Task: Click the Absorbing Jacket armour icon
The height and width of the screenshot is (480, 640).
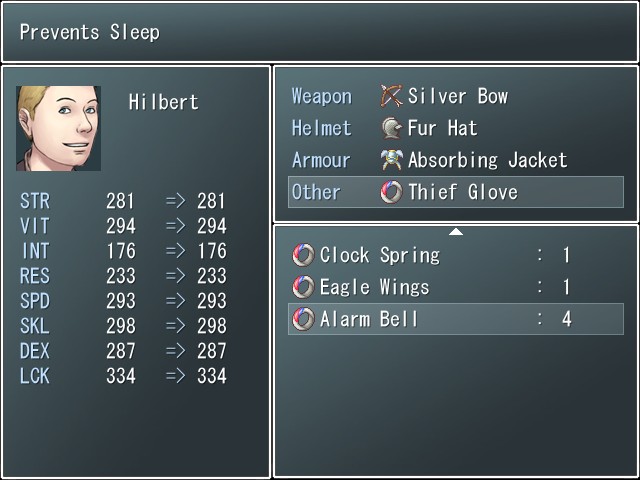Action: coord(391,160)
